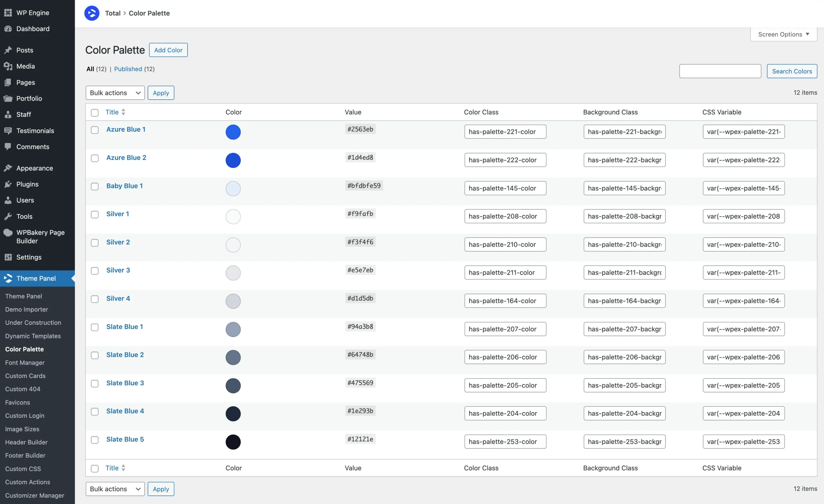
Task: Click the Users icon in sidebar
Action: (x=8, y=200)
